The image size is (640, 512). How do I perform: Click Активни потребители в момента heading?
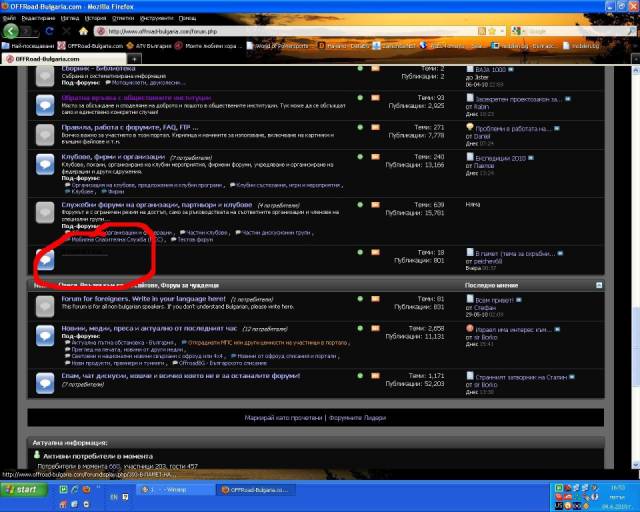click(x=98, y=456)
